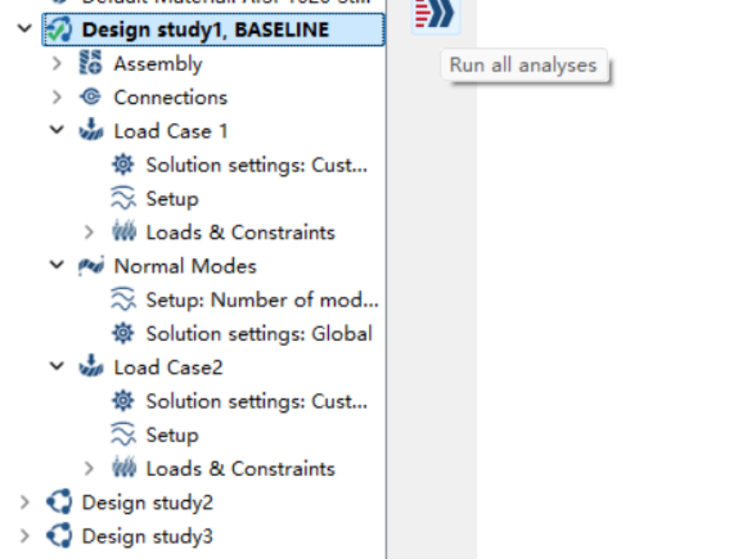The image size is (753, 560).
Task: Click gear icon for Load Case 1 solution settings
Action: click(x=123, y=165)
